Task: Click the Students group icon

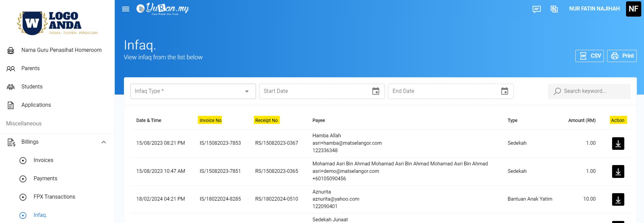Action: click(x=11, y=87)
